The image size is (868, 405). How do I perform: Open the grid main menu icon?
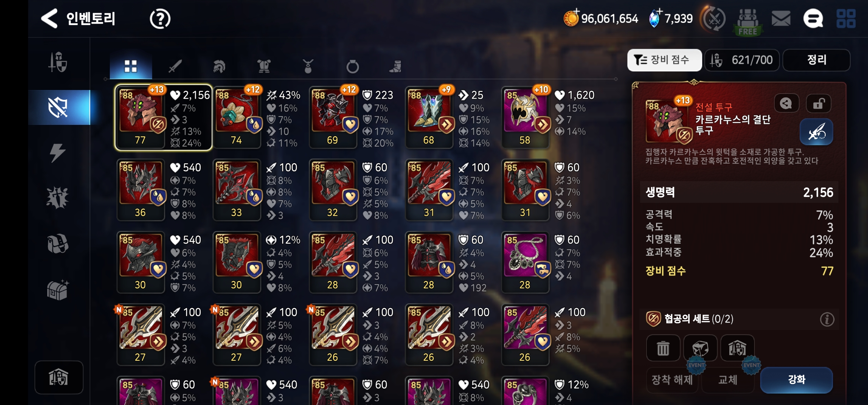click(x=846, y=18)
